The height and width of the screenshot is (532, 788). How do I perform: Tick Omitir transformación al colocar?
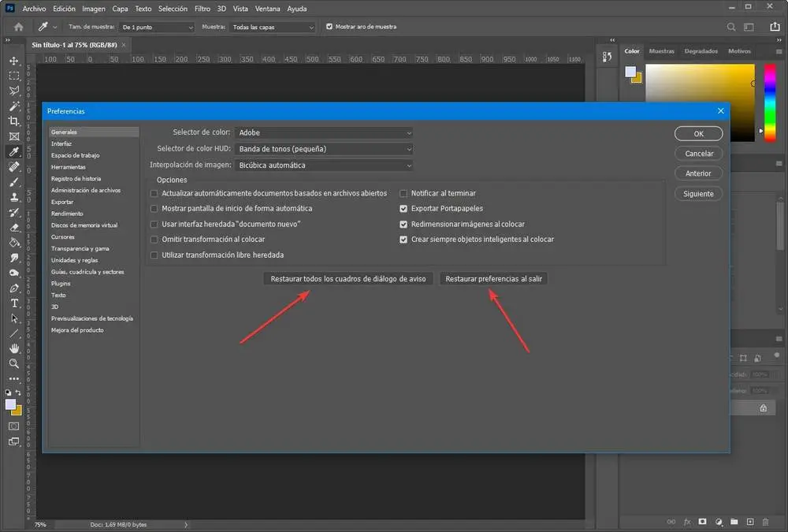tap(154, 240)
